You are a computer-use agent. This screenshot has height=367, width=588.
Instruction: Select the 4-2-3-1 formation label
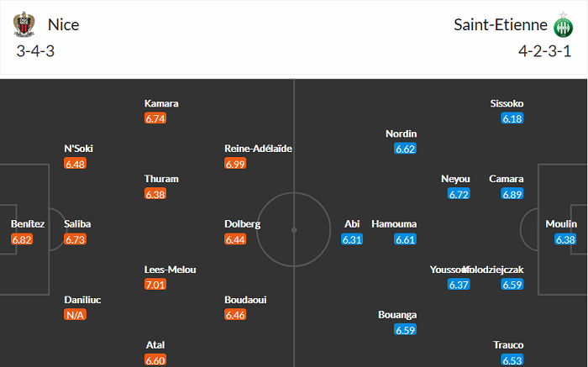pyautogui.click(x=545, y=50)
